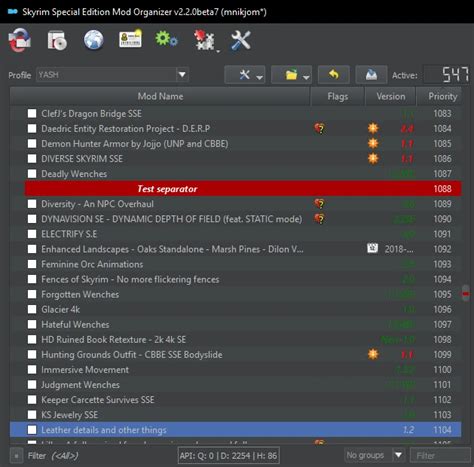Select Keeper Carcette Survives SSE name
The image size is (474, 467).
98,400
